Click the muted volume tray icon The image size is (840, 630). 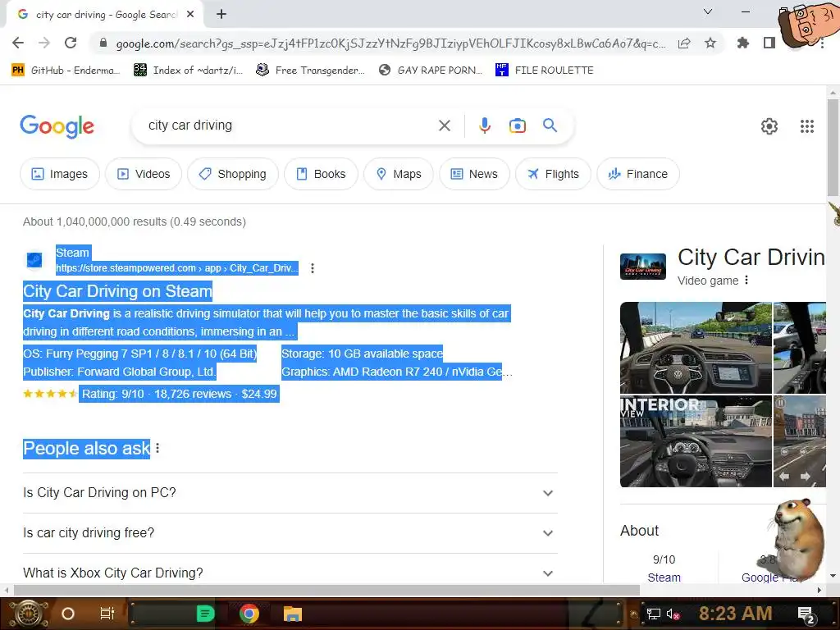673,614
